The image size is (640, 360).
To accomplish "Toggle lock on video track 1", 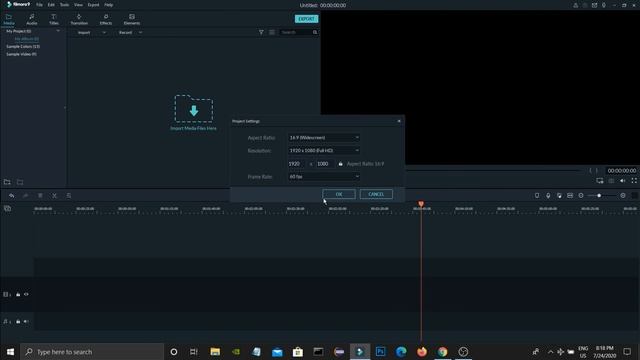I will (18, 294).
